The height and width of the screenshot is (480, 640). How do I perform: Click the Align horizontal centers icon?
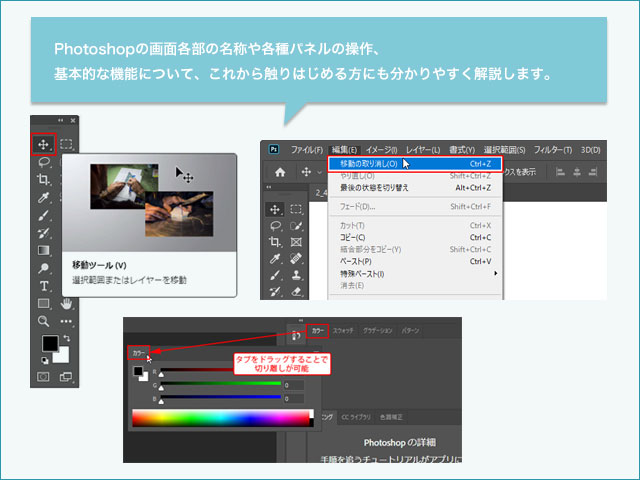tap(577, 172)
